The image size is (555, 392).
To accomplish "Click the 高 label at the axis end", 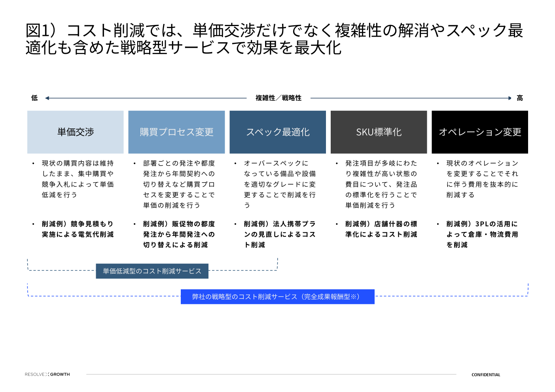I will click(520, 98).
